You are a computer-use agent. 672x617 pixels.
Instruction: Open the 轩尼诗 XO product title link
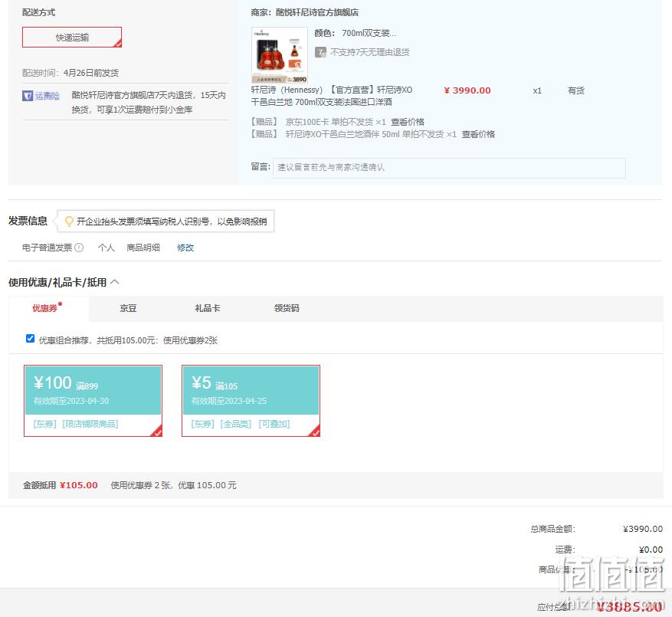pos(332,96)
